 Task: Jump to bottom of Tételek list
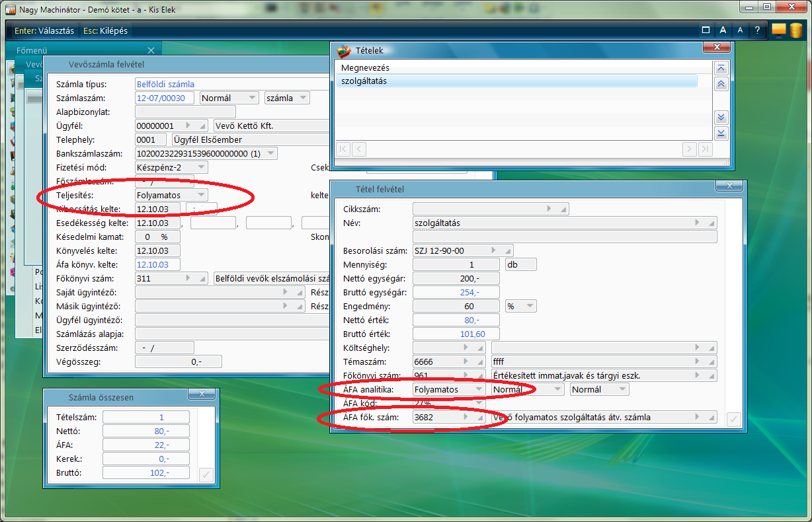coord(721,133)
